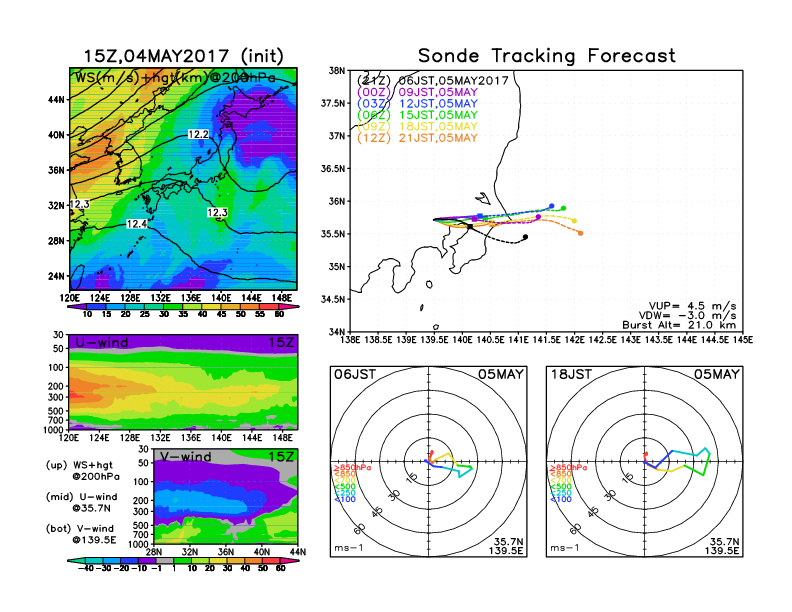Select legend entry "(21Z) 06JST,05MAY2017"

tap(432, 80)
